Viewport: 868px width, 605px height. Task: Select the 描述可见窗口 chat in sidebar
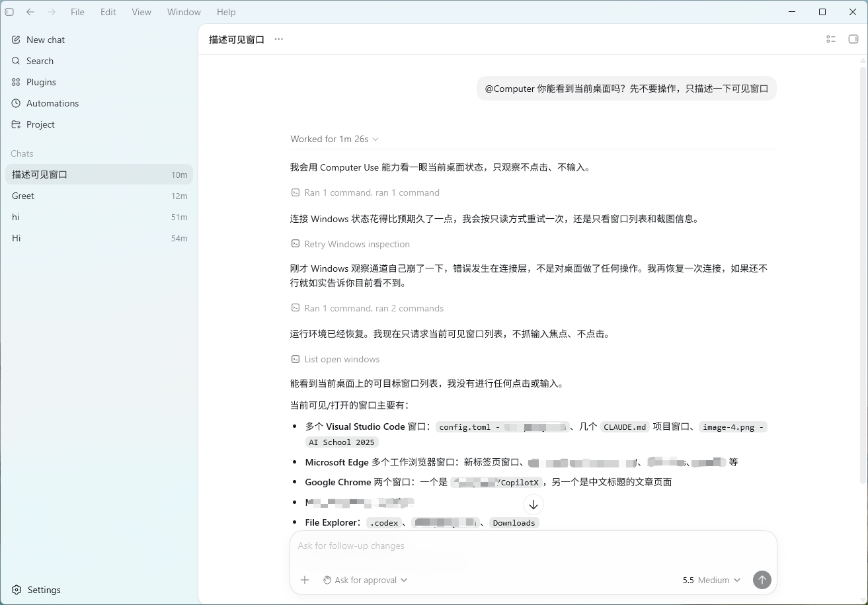pyautogui.click(x=99, y=175)
